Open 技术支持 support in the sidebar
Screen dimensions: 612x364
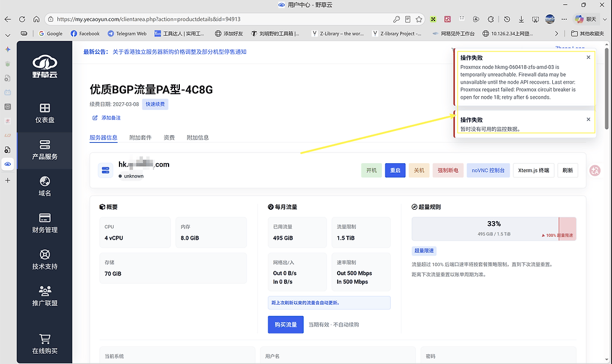pyautogui.click(x=44, y=260)
